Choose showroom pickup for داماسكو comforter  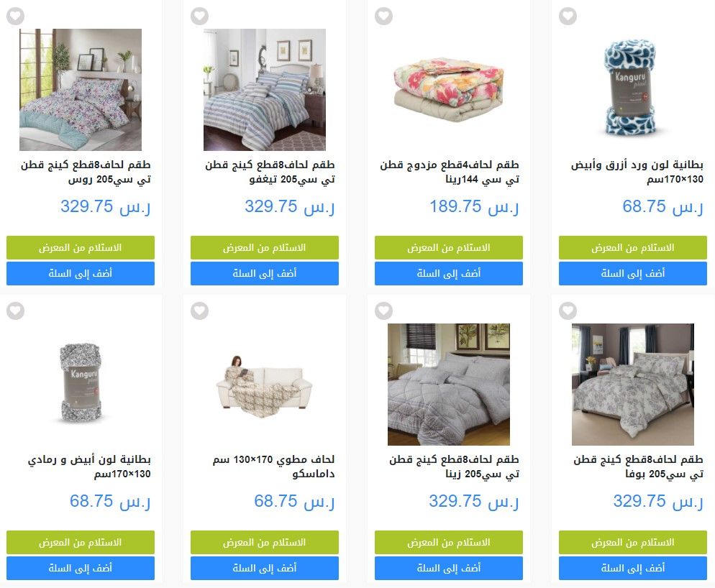pyautogui.click(x=265, y=543)
